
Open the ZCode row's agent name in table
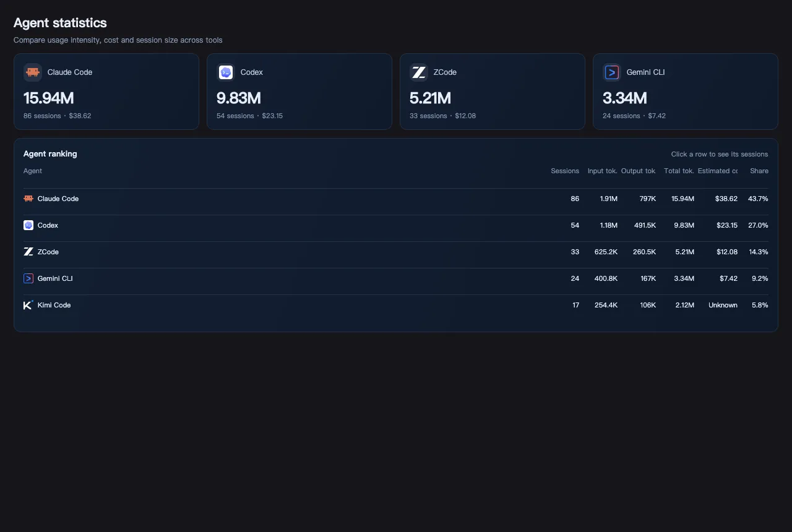click(48, 252)
